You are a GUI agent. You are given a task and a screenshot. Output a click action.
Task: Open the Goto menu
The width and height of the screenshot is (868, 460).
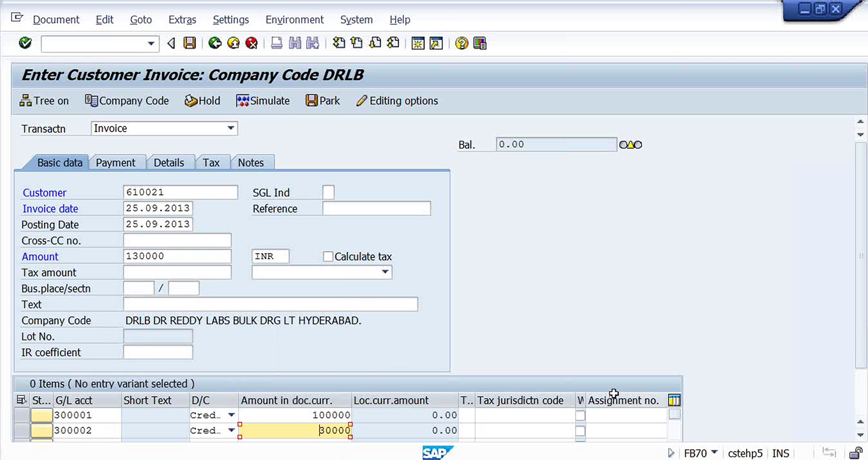pyautogui.click(x=141, y=20)
